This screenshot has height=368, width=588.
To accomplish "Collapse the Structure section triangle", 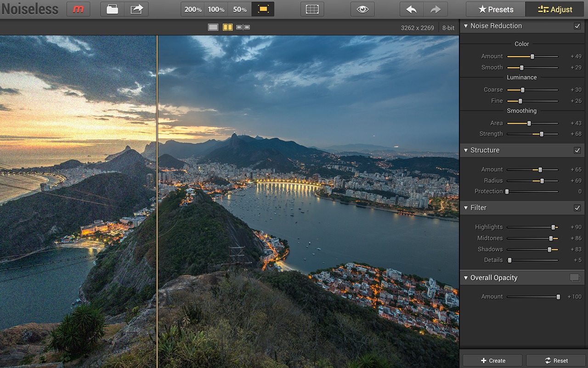I will pyautogui.click(x=466, y=150).
